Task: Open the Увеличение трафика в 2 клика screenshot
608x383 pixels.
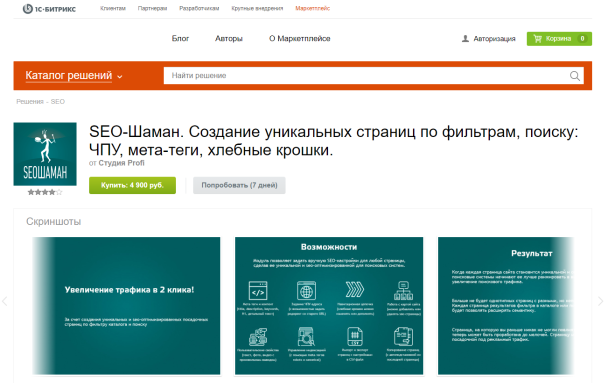Action: [126, 306]
